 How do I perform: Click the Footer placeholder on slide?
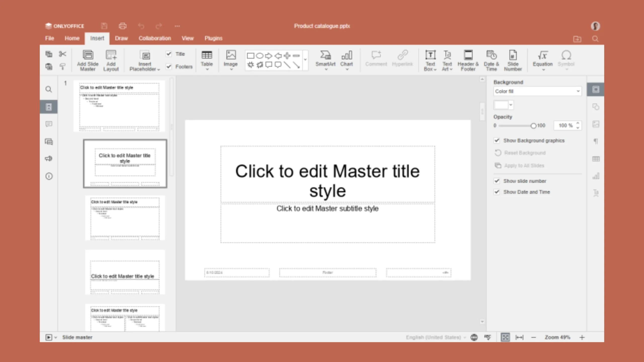[x=328, y=273]
